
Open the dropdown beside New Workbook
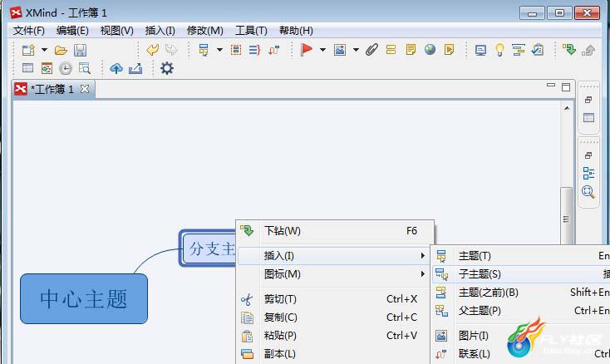coord(44,50)
